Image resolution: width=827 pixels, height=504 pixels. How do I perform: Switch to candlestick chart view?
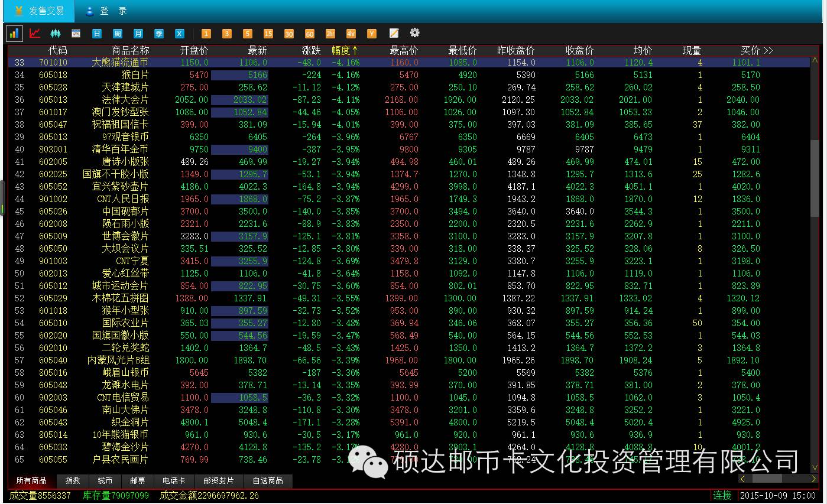pyautogui.click(x=56, y=34)
